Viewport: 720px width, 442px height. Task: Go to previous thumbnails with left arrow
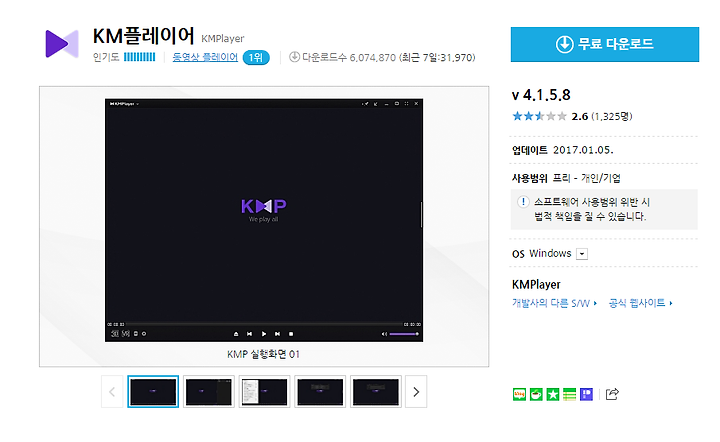click(112, 392)
